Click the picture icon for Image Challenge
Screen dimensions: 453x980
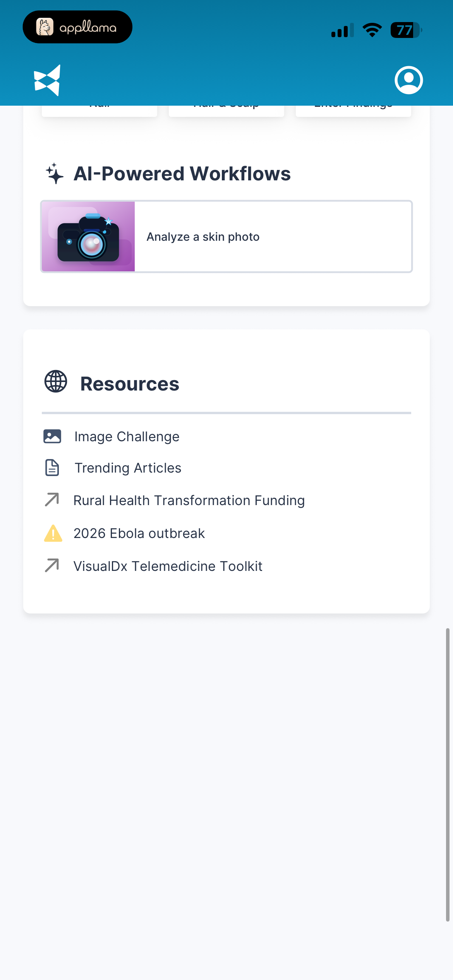pyautogui.click(x=52, y=436)
